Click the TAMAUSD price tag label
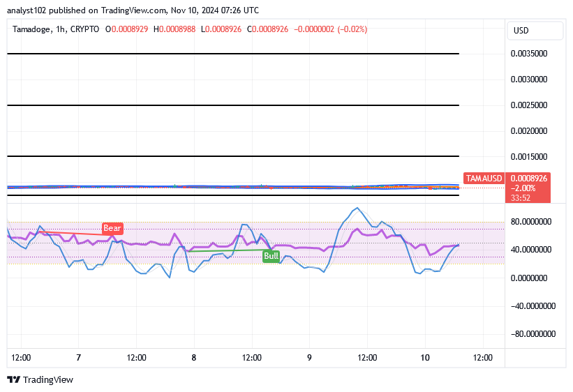This screenshot has height=392, width=573. tap(484, 179)
